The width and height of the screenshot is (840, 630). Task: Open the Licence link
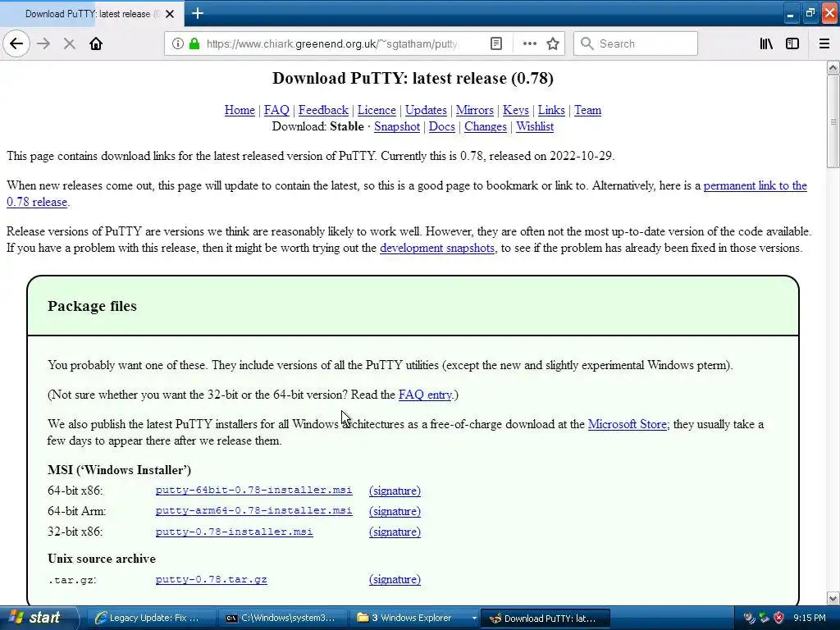coord(377,111)
